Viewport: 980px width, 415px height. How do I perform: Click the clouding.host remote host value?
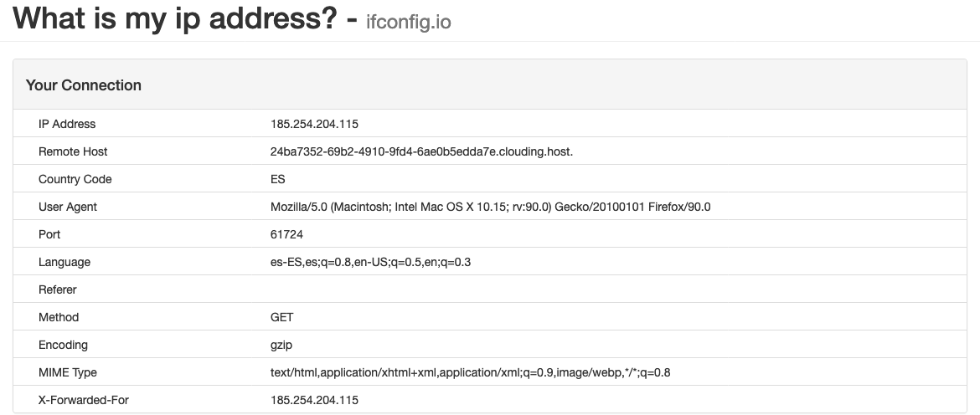(422, 151)
